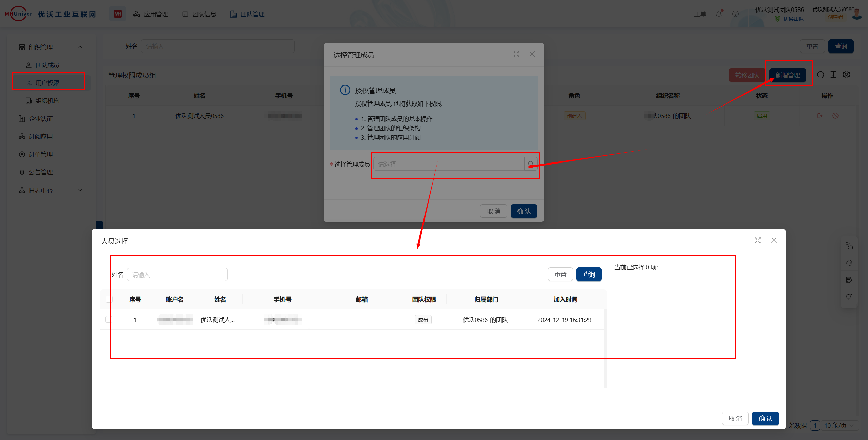Collapse the 组织管理 sidebar group
Image resolution: width=868 pixels, height=440 pixels.
(x=80, y=47)
